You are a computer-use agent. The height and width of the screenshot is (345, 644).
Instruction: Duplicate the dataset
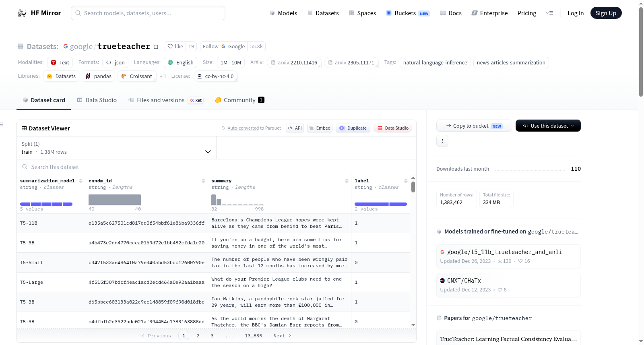tap(353, 128)
